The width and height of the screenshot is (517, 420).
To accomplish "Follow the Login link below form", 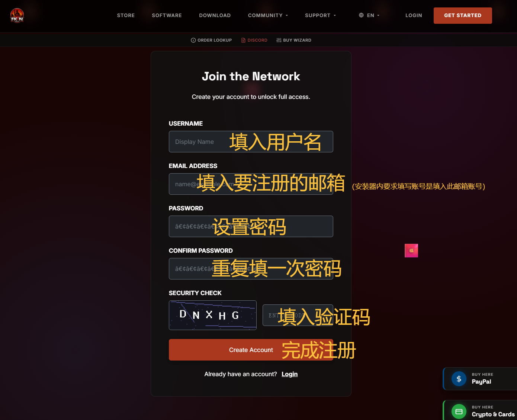I will tap(289, 374).
